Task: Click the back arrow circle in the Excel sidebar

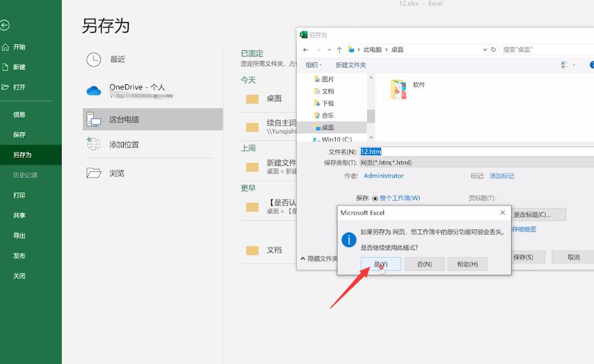Action: coord(4,25)
